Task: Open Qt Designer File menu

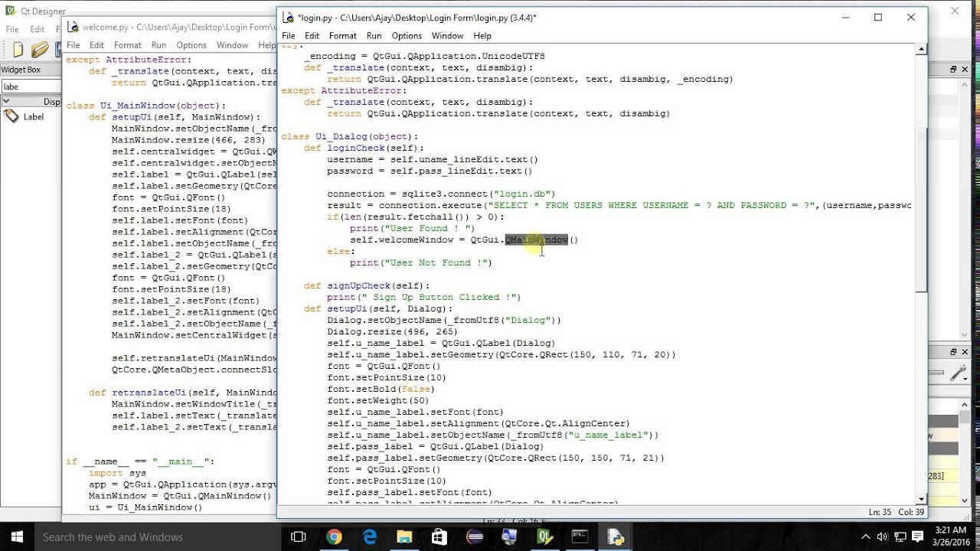Action: (11, 29)
